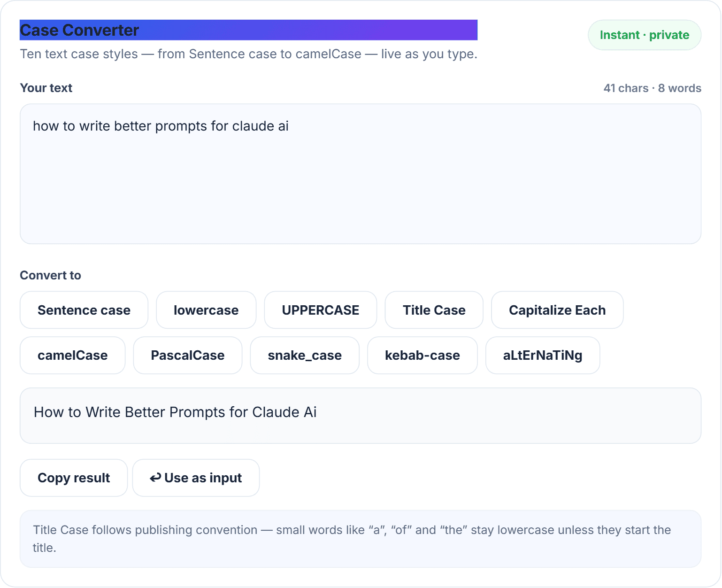
Task: Click the Your text label
Action: click(x=46, y=88)
